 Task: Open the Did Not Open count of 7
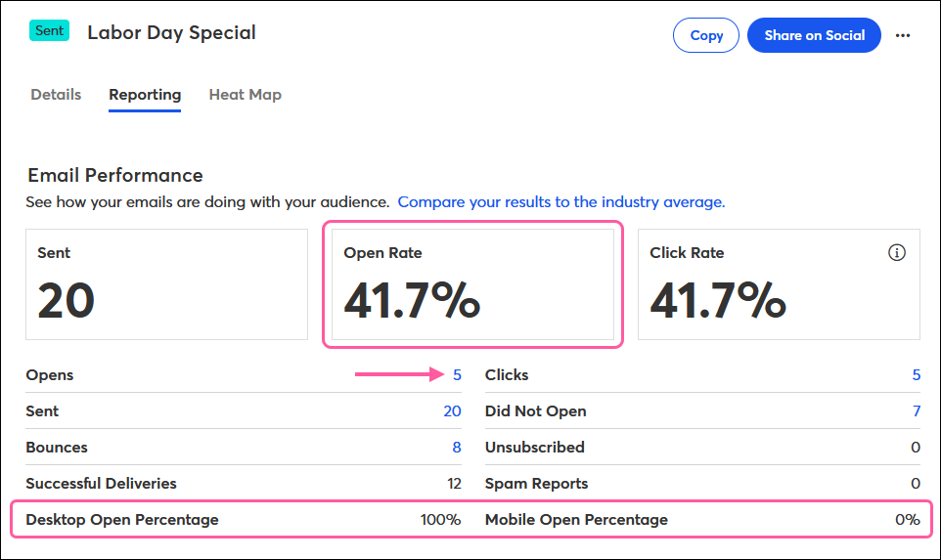click(916, 411)
